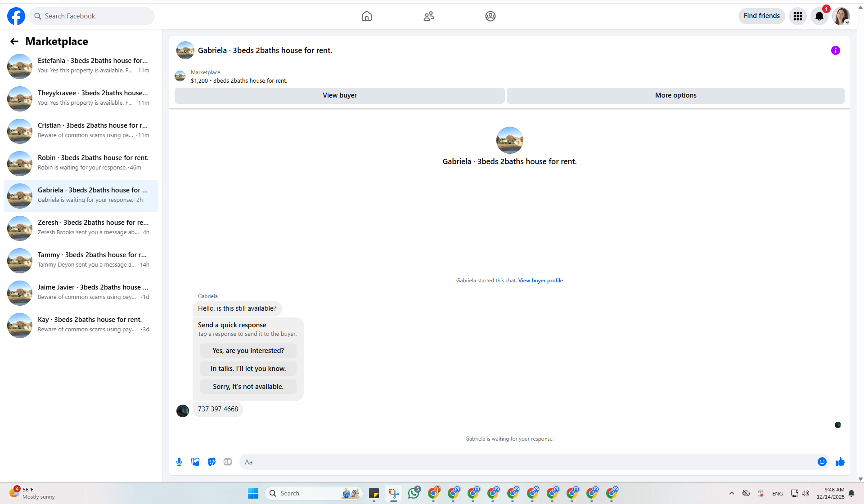Send quick reply Yes, are you interested?
Viewport: 864px width, 504px height.
click(x=248, y=351)
